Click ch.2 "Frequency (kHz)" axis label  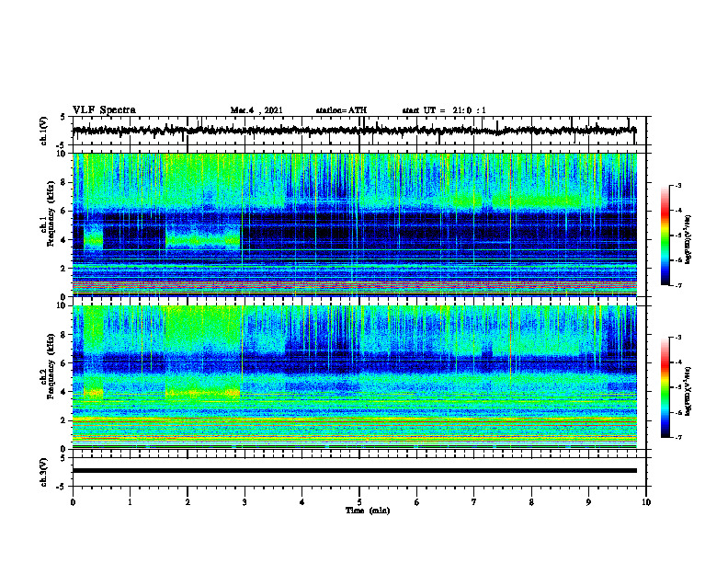click(51, 366)
